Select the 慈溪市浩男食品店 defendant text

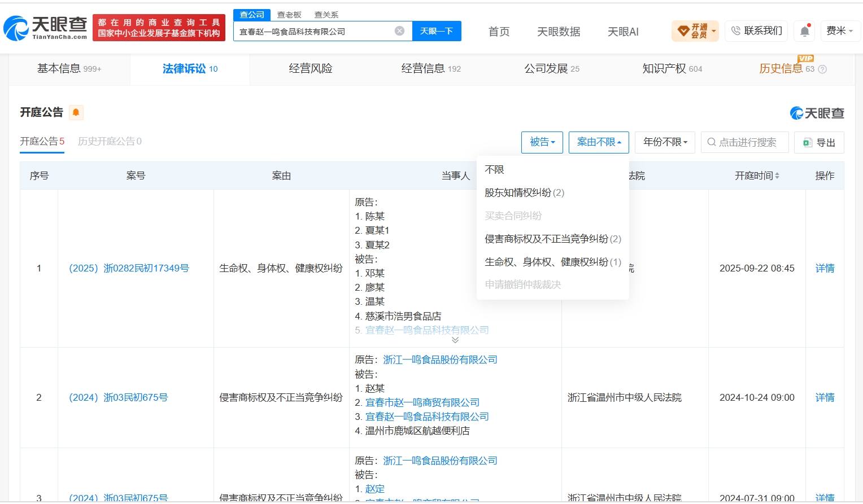coord(403,316)
